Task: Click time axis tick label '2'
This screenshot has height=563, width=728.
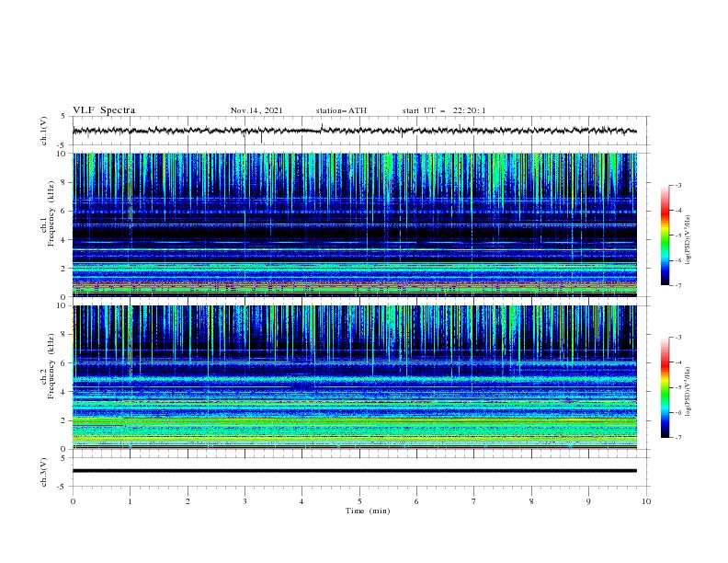Action: (x=188, y=501)
